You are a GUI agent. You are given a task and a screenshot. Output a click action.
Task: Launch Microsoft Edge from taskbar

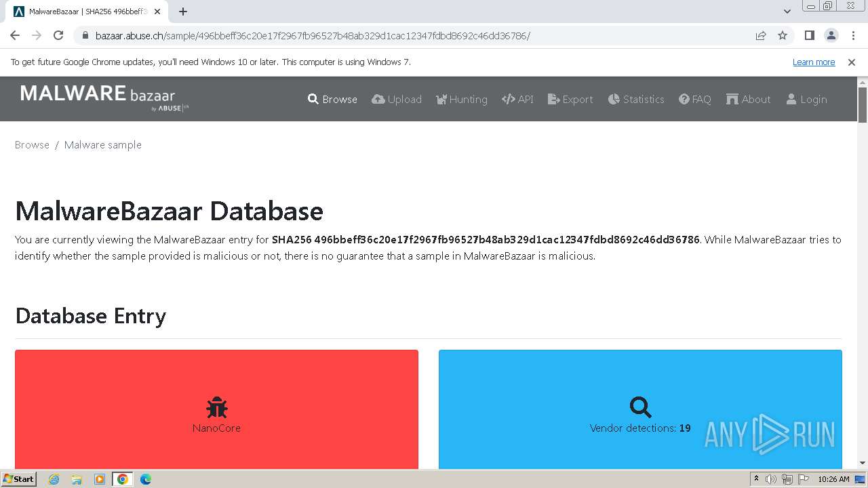pyautogui.click(x=146, y=479)
